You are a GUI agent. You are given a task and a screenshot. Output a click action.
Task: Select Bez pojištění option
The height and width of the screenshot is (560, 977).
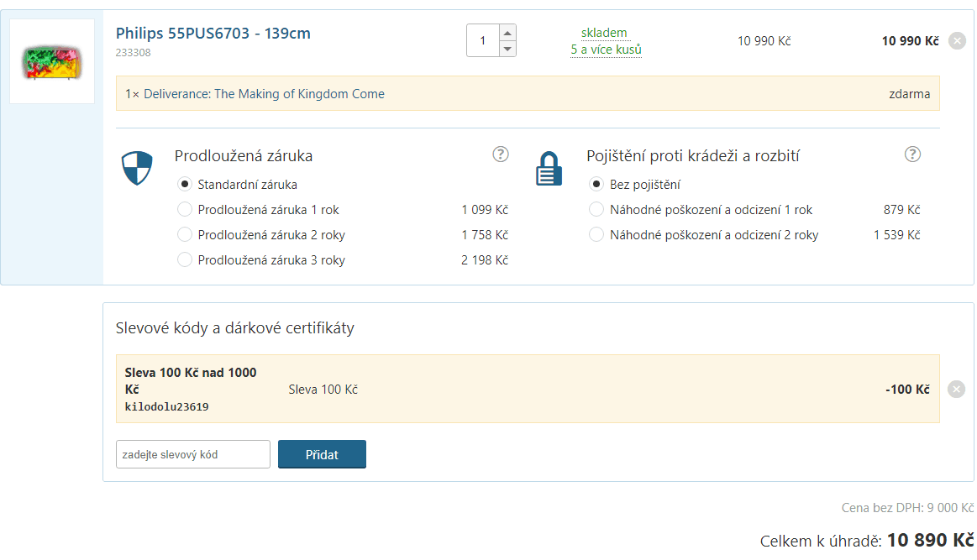click(596, 185)
